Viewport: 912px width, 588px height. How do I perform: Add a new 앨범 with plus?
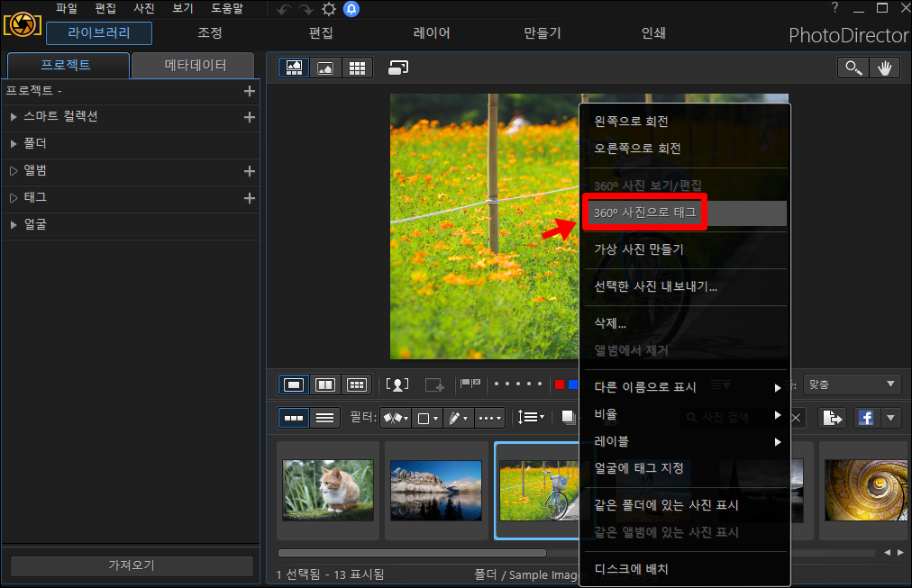coord(250,171)
